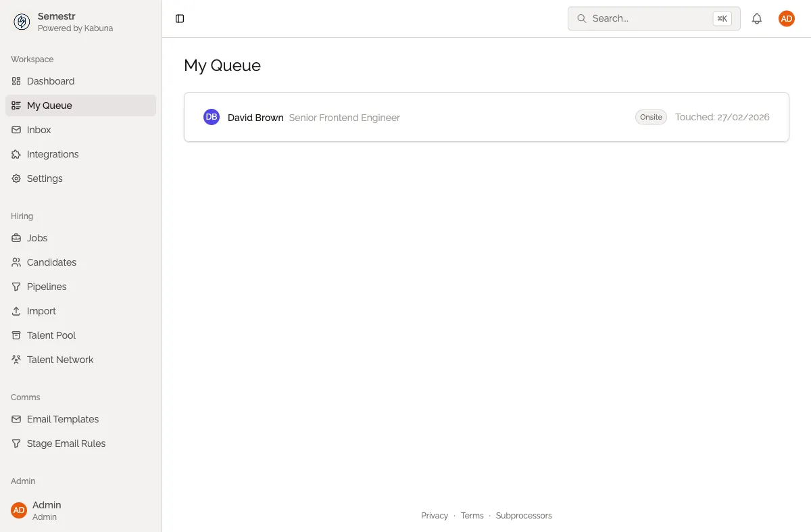
Task: Open Stage Email Rules under Comms
Action: point(66,443)
